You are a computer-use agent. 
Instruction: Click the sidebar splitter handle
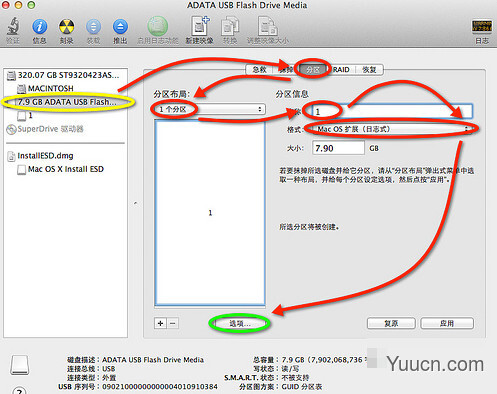pyautogui.click(x=135, y=203)
